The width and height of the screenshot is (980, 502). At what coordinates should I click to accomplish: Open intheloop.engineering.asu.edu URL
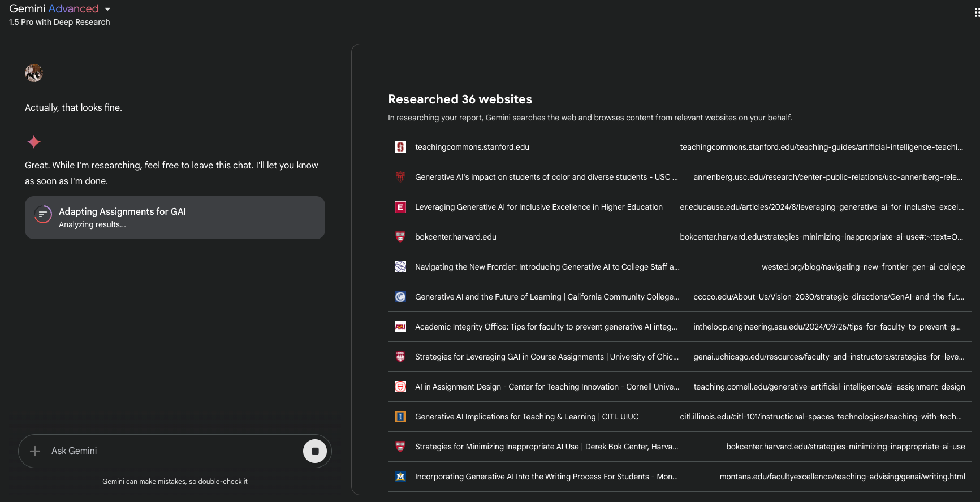(827, 327)
